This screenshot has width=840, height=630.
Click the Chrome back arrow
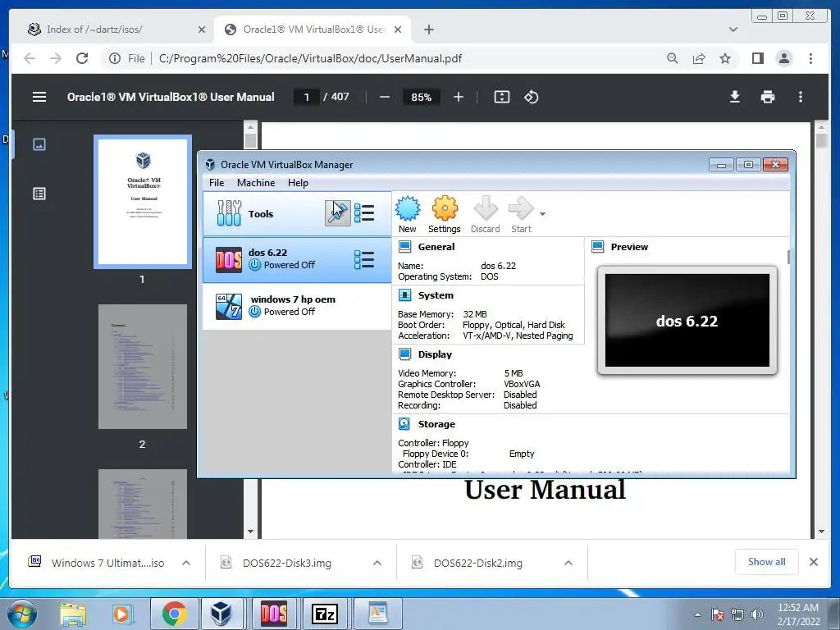pos(30,58)
